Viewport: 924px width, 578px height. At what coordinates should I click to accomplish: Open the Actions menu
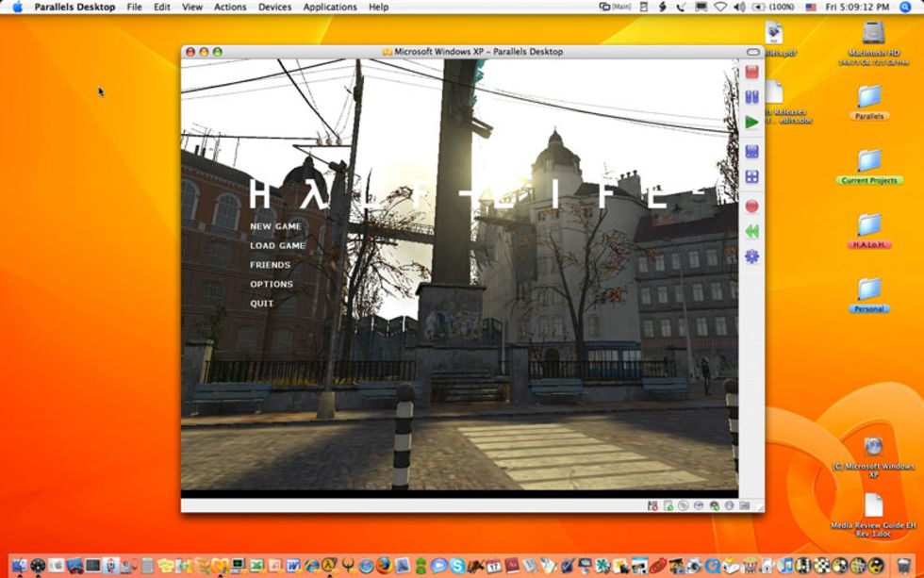pyautogui.click(x=229, y=7)
